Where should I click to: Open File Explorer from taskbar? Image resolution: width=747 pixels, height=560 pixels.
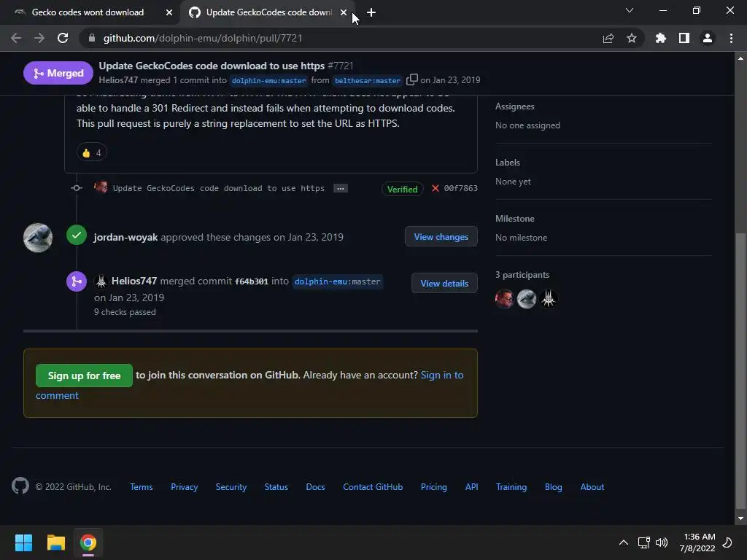[55, 542]
